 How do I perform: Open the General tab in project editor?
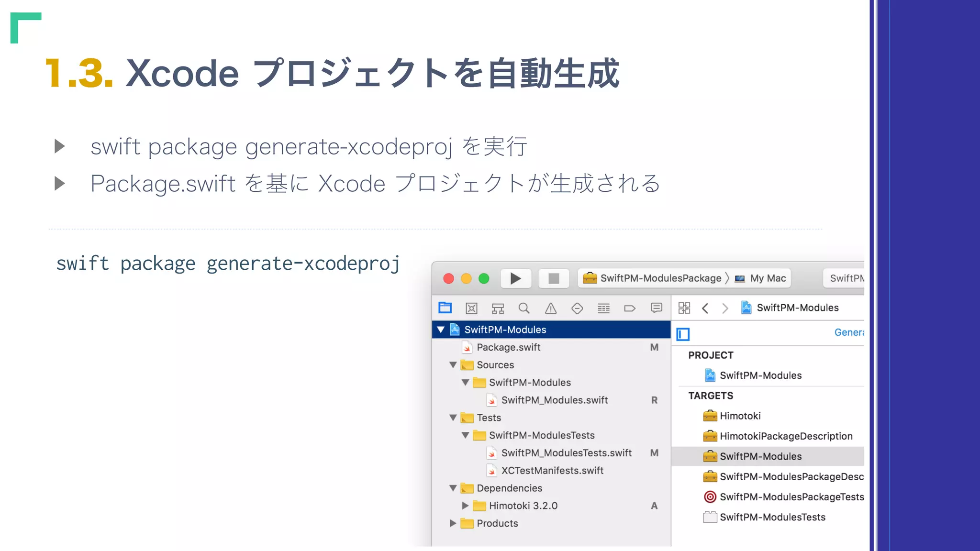click(x=849, y=332)
